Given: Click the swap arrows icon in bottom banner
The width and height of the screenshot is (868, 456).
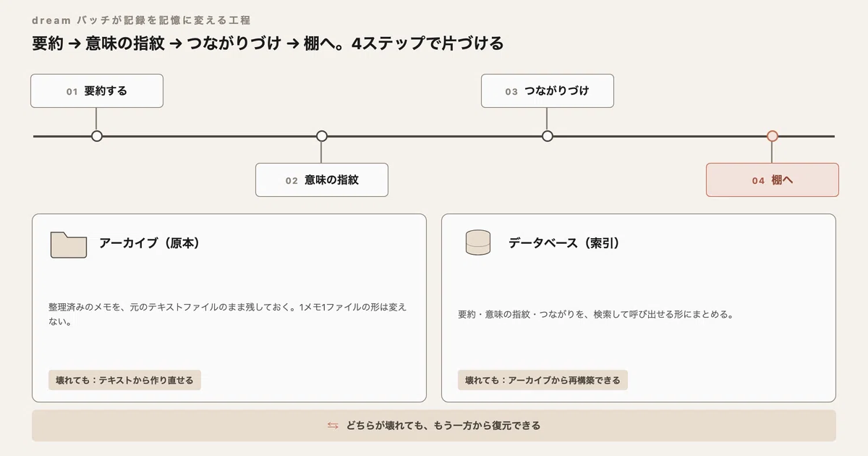Looking at the screenshot, I should pos(333,426).
